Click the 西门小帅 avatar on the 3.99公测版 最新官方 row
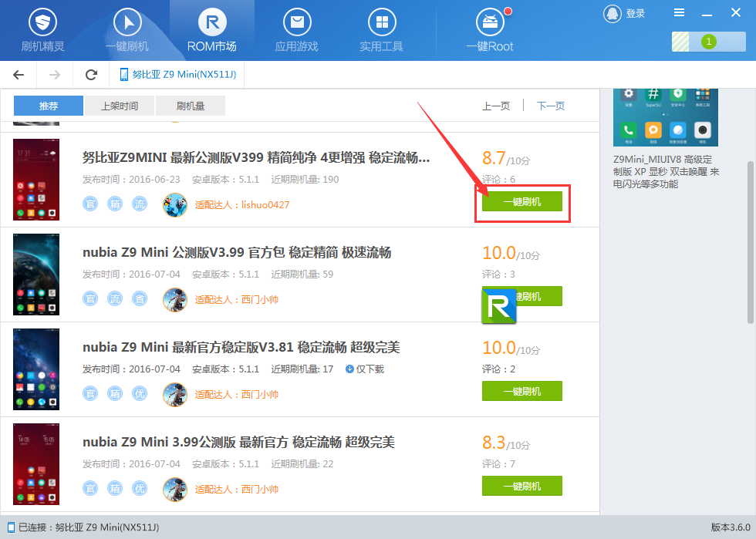 [x=175, y=490]
